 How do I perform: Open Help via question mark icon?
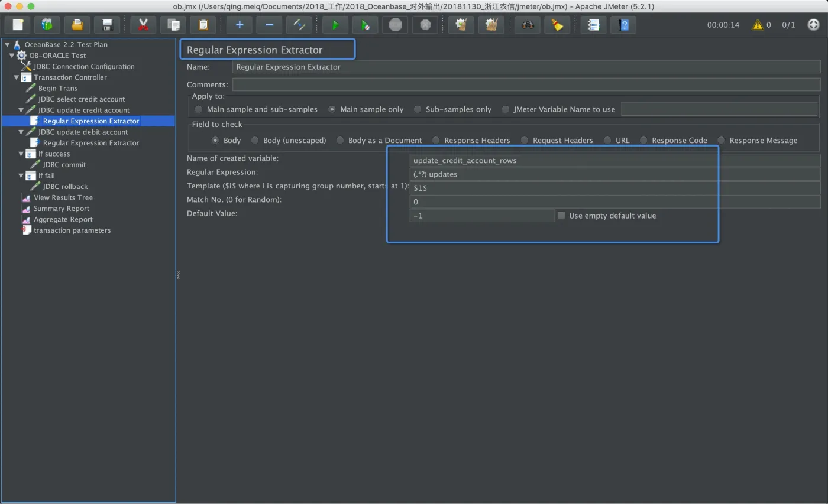[623, 25]
